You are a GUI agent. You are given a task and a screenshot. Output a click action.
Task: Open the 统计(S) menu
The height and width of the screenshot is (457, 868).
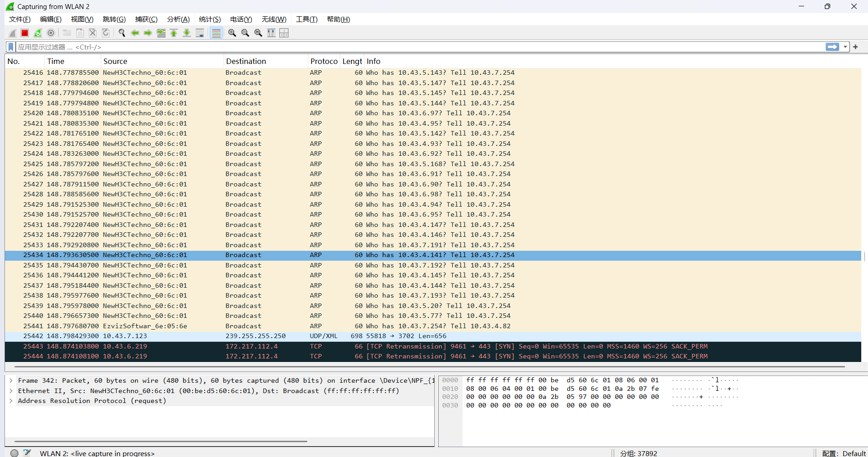click(210, 19)
